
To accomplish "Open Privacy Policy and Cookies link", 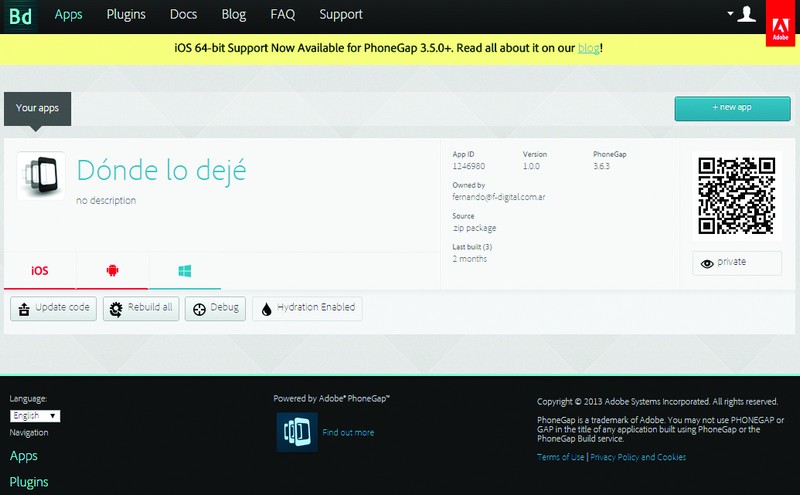I will [x=638, y=457].
